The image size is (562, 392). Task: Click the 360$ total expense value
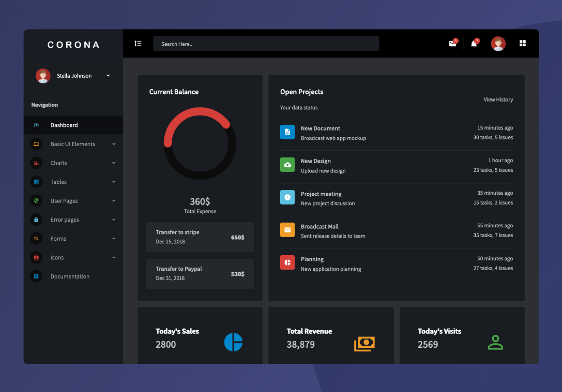(200, 201)
